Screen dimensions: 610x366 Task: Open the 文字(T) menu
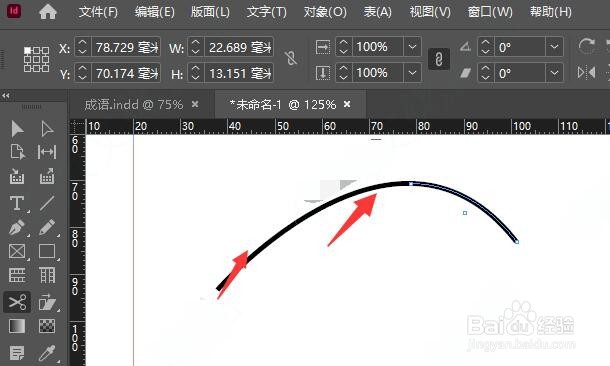click(266, 12)
